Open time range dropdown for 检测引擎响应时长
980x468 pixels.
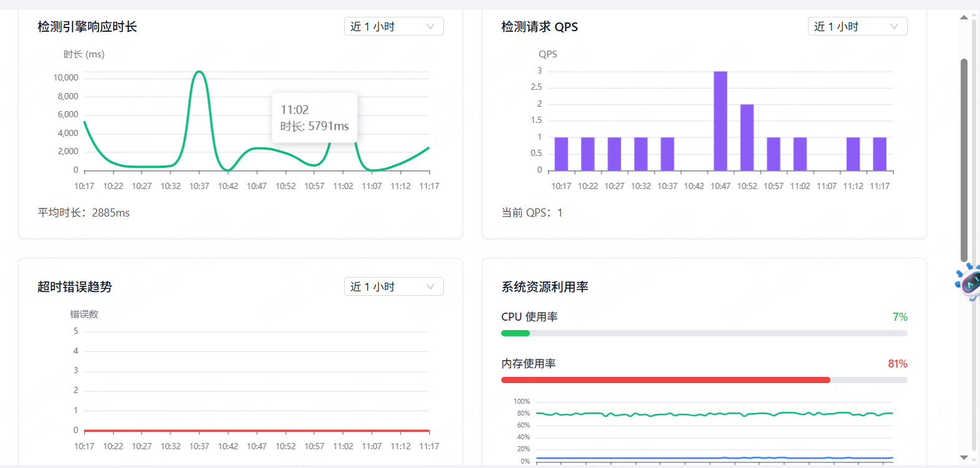click(393, 26)
